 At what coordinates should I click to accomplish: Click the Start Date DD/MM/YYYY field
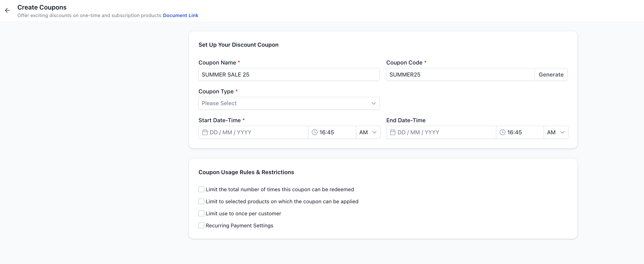253,132
